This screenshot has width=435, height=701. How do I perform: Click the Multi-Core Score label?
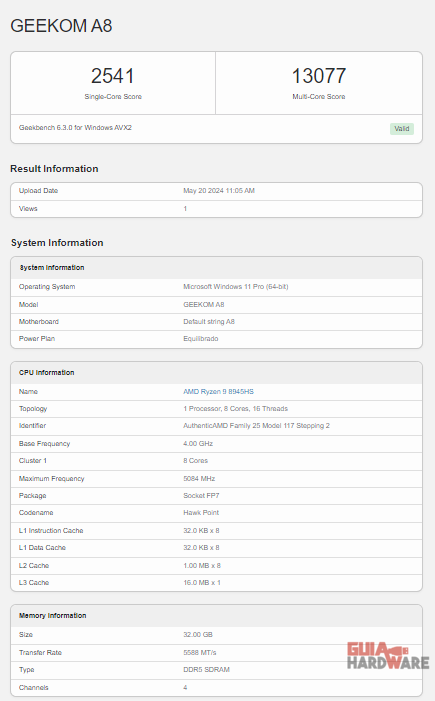point(319,97)
